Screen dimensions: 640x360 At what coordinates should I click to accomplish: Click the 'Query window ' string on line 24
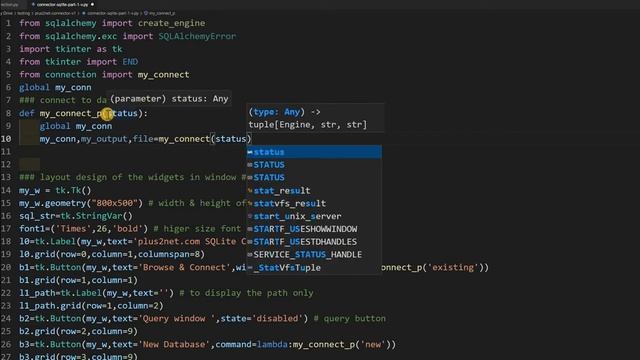point(177,318)
